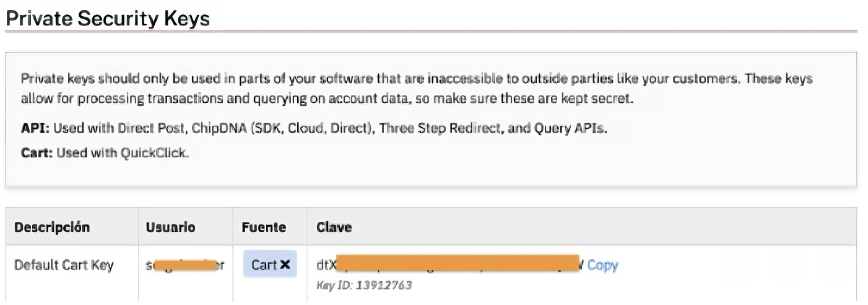Select the Cart source tag
This screenshot has width=868, height=305.
point(264,265)
